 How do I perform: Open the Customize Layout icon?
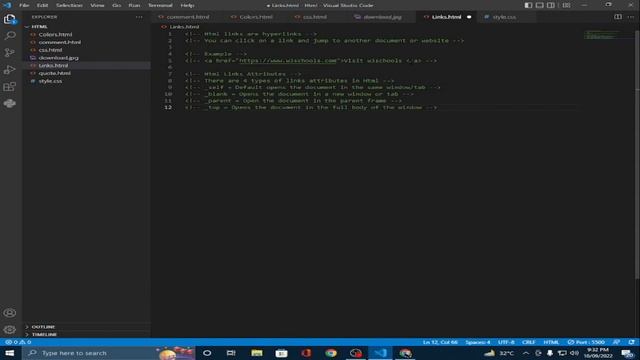566,5
